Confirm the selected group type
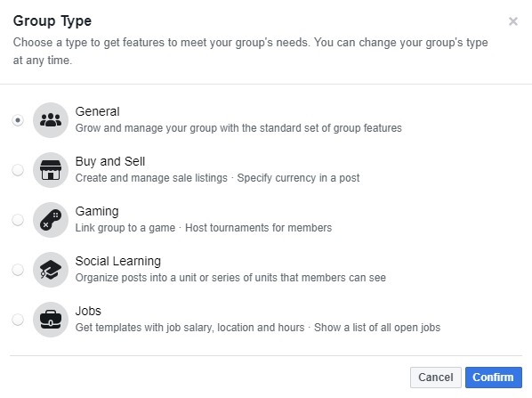 pyautogui.click(x=494, y=378)
